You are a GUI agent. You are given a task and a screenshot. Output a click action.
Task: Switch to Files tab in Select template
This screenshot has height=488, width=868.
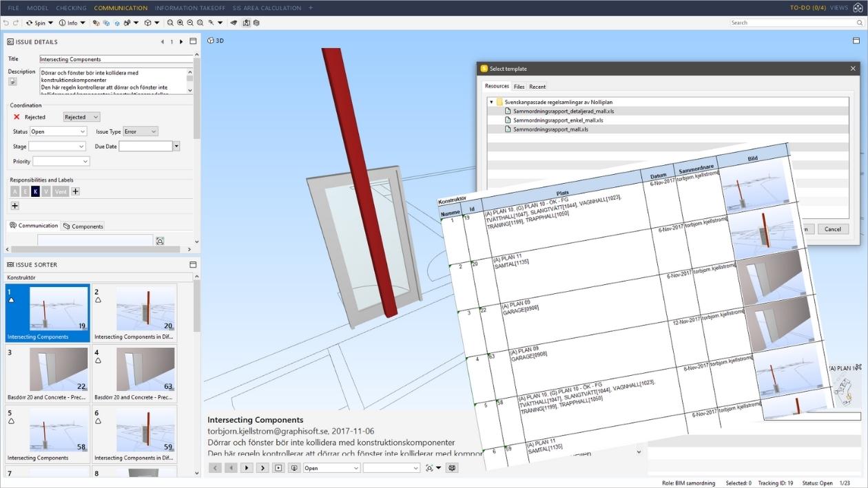519,87
